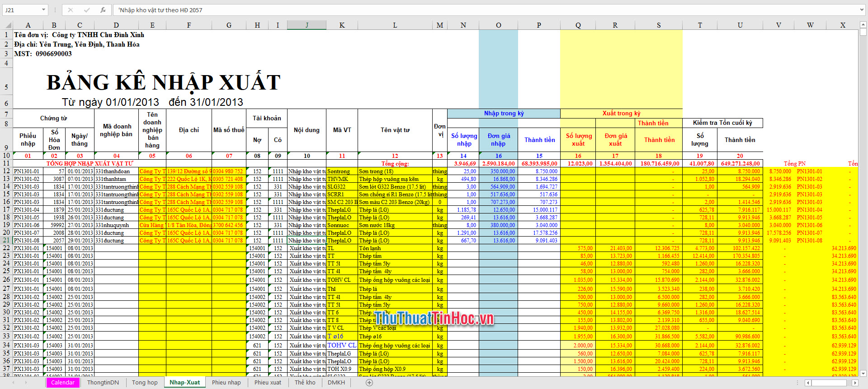Image resolution: width=868 pixels, height=389 pixels.
Task: Select column Q header
Action: (578, 25)
